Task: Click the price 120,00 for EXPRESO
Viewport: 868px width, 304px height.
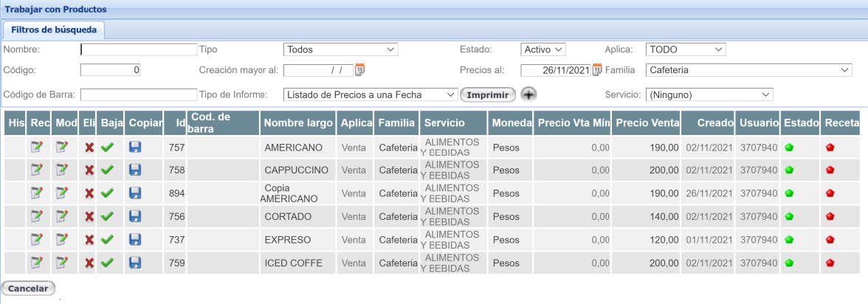Action: pos(664,240)
